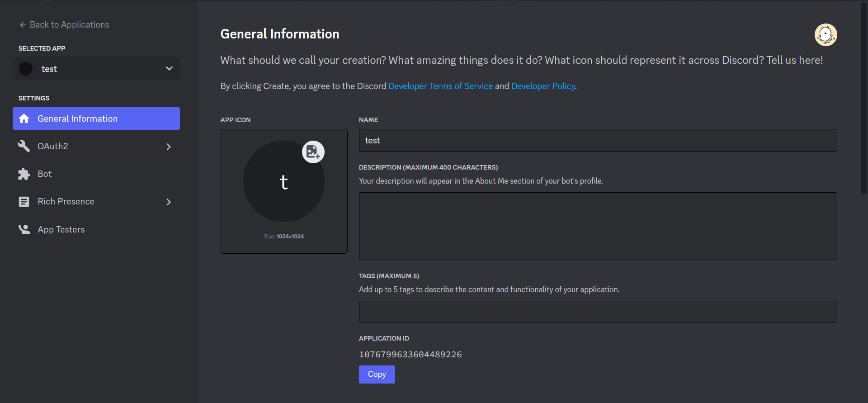Click the Rich Presence document icon
868x403 pixels.
tap(24, 202)
